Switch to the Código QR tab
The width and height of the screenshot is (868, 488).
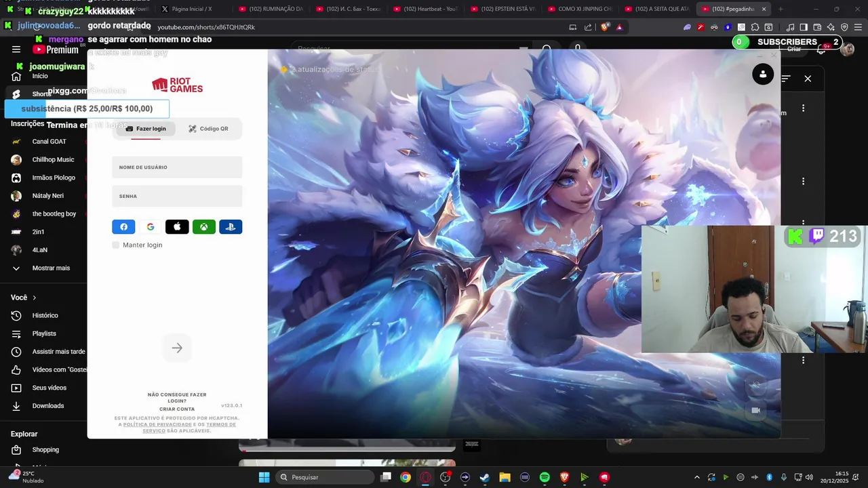[208, 129]
